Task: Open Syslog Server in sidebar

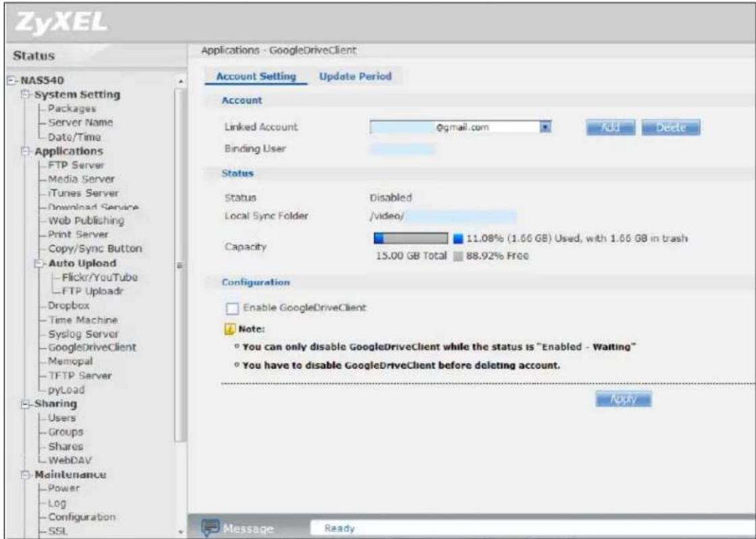Action: (83, 334)
